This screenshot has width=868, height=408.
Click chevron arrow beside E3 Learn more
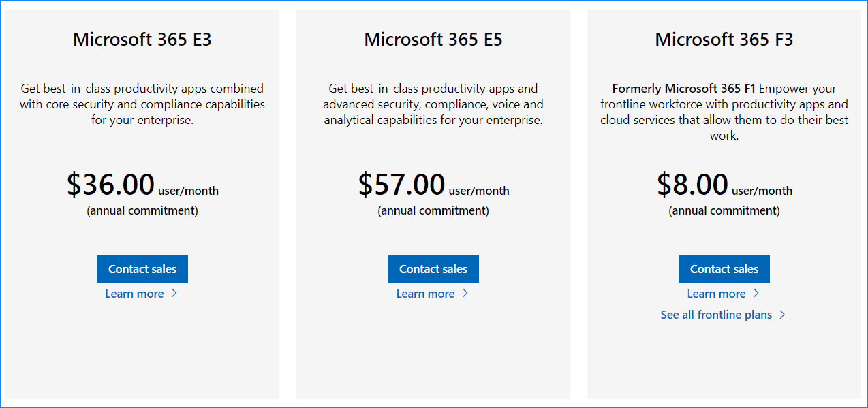coord(174,293)
